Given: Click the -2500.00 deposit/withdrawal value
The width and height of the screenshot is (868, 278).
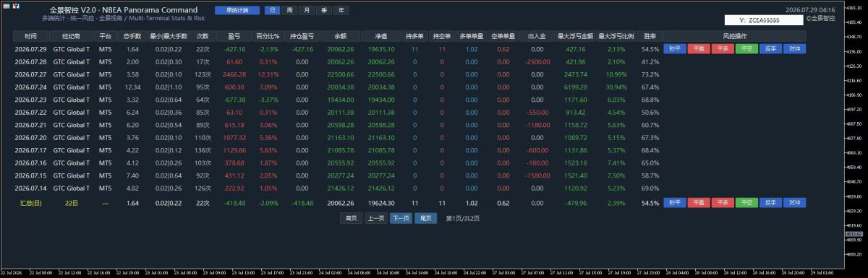Looking at the screenshot, I should point(537,62).
